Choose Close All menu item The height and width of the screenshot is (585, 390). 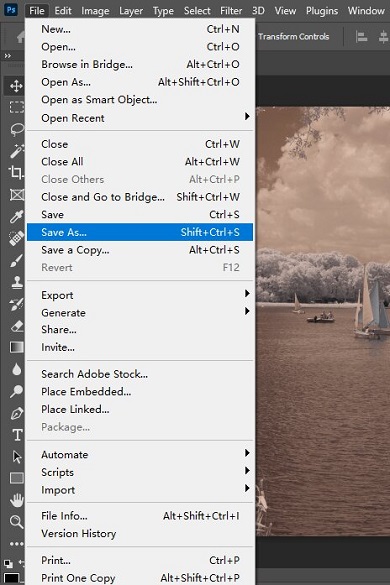click(140, 162)
